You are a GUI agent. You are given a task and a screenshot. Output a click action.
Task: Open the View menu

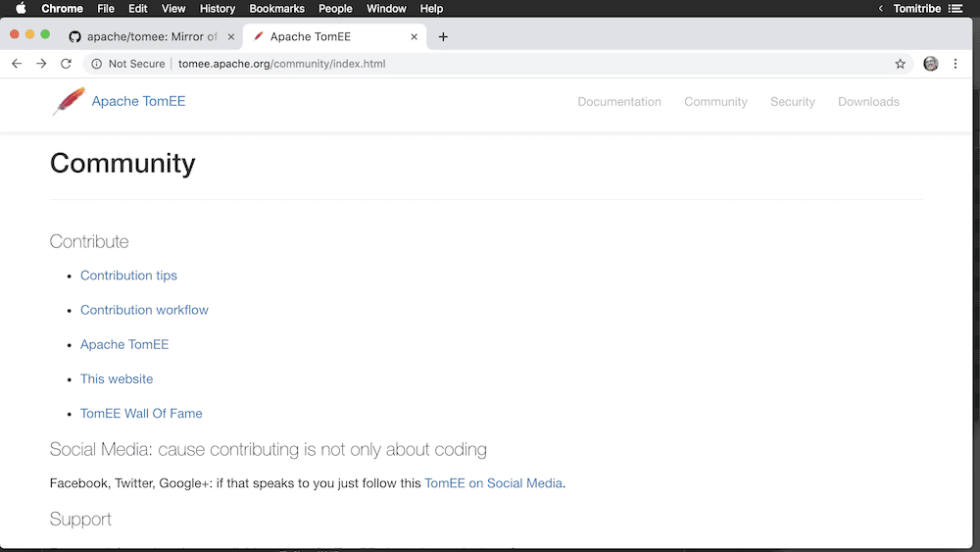click(x=173, y=8)
